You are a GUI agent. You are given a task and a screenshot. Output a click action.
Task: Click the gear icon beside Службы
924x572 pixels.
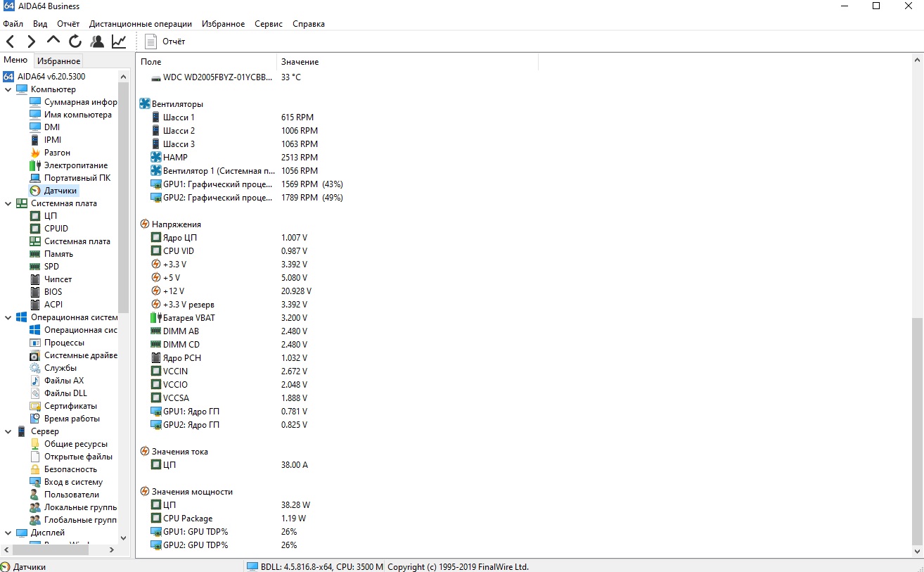(35, 368)
